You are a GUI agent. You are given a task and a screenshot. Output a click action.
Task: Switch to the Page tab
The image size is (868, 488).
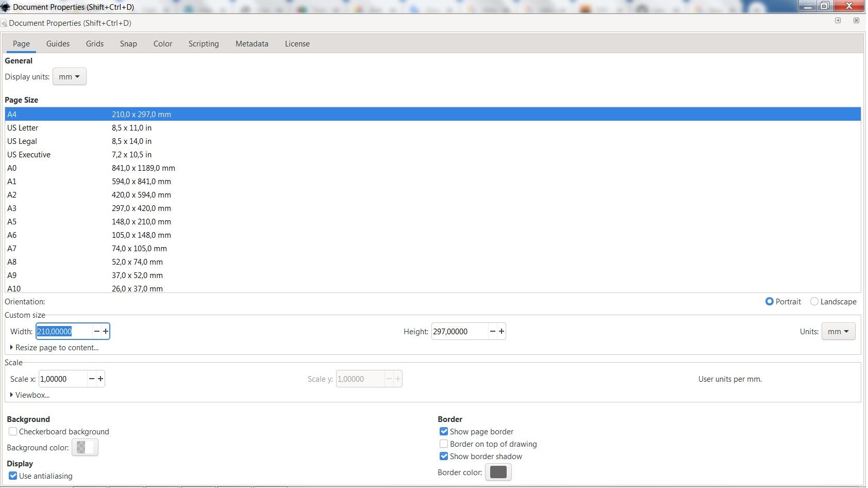click(21, 44)
